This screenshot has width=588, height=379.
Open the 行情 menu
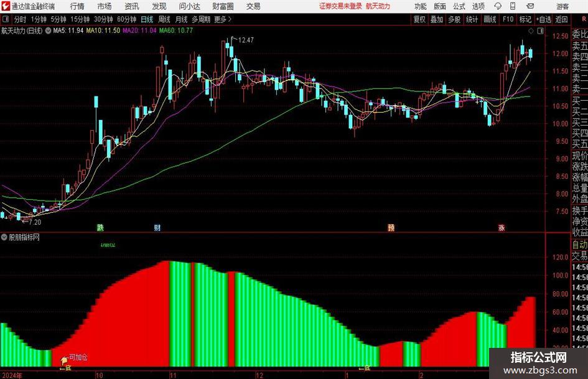coord(77,6)
